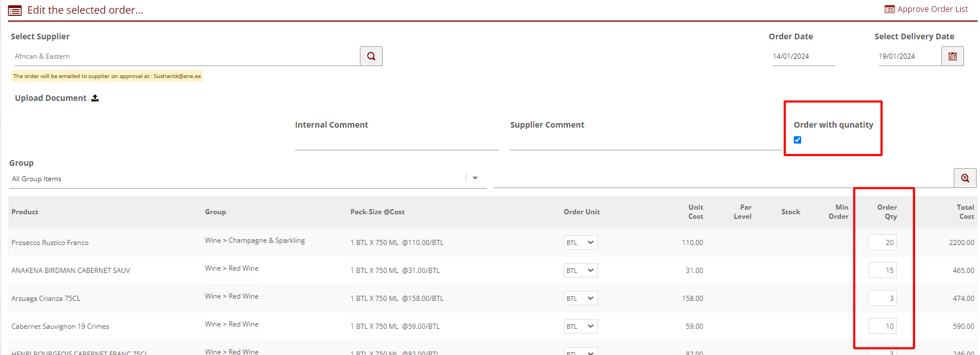Click the Select Supplier input field

pyautogui.click(x=185, y=56)
